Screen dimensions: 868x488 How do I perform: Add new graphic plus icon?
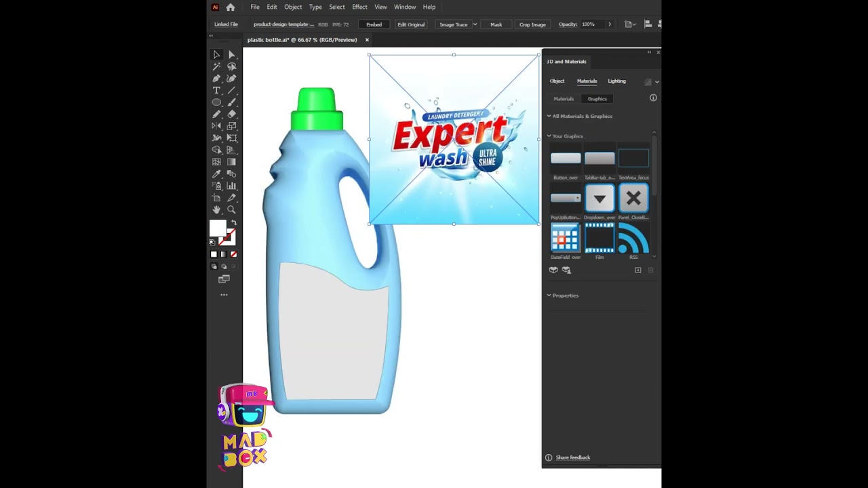tap(638, 270)
